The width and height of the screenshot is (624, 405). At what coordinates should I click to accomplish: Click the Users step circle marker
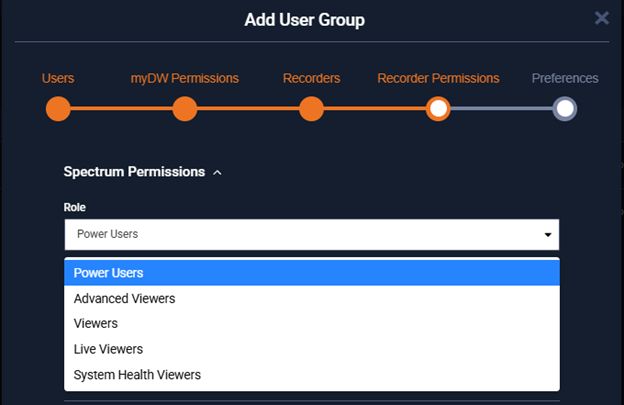click(x=58, y=108)
